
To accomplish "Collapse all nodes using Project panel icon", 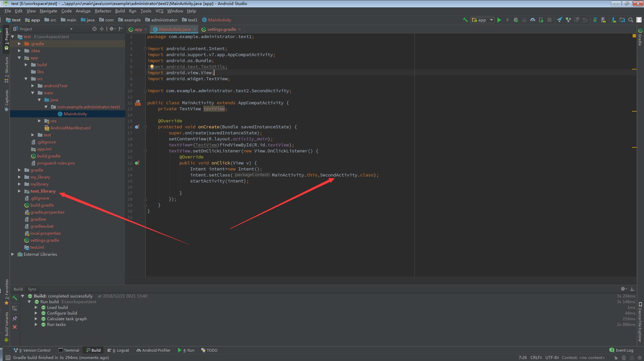I will (102, 29).
